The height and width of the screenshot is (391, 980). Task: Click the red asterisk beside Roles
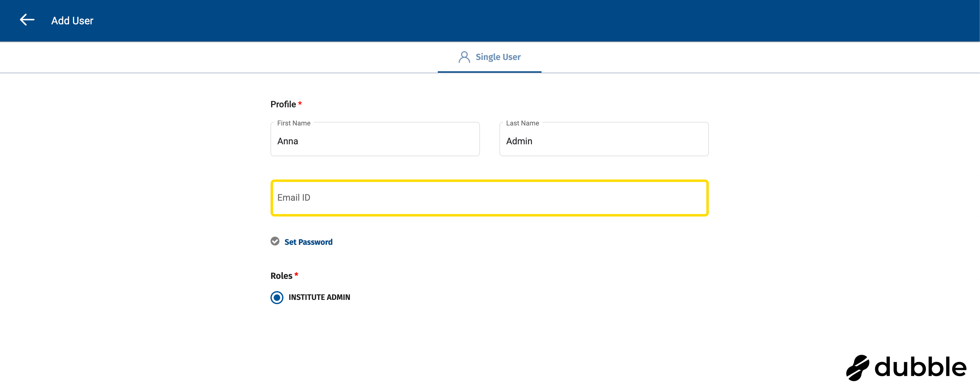click(296, 275)
